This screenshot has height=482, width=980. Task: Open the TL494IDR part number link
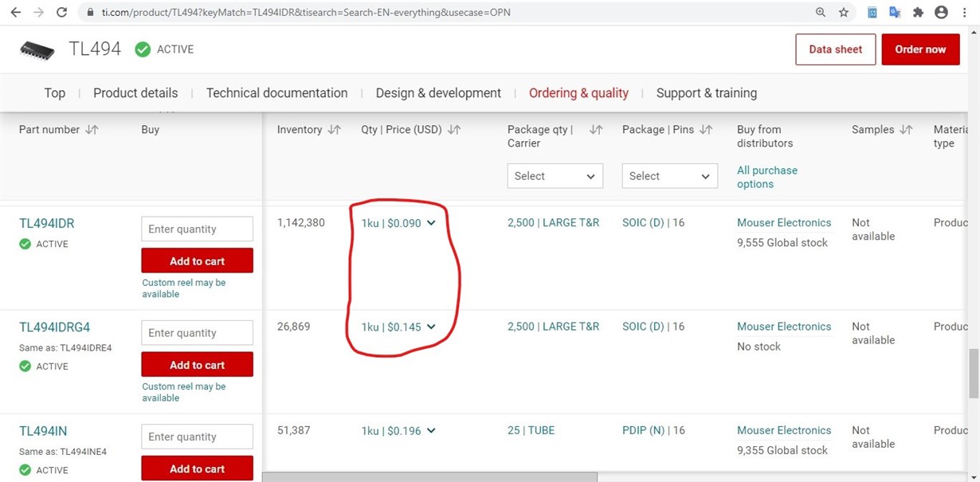point(46,223)
